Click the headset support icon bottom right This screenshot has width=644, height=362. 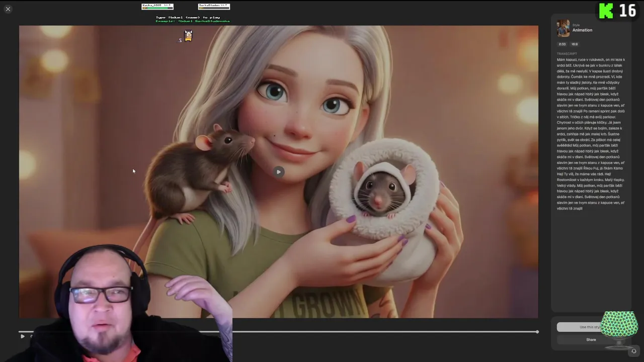click(633, 351)
